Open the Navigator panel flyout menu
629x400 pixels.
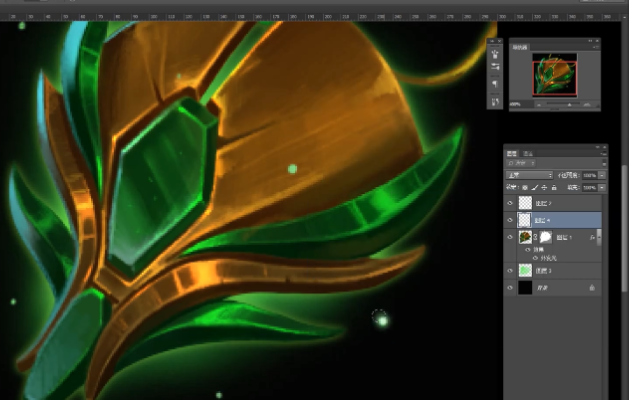pyautogui.click(x=596, y=47)
